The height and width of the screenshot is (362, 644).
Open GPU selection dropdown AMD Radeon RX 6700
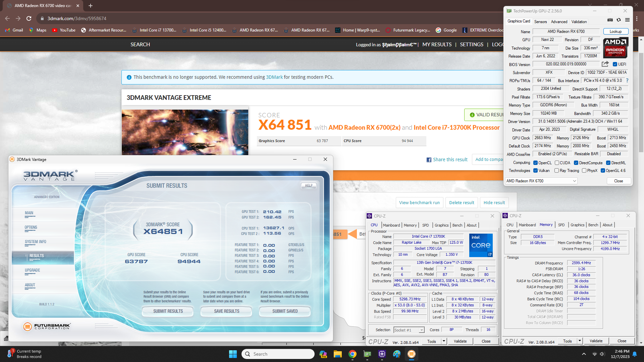point(541,181)
